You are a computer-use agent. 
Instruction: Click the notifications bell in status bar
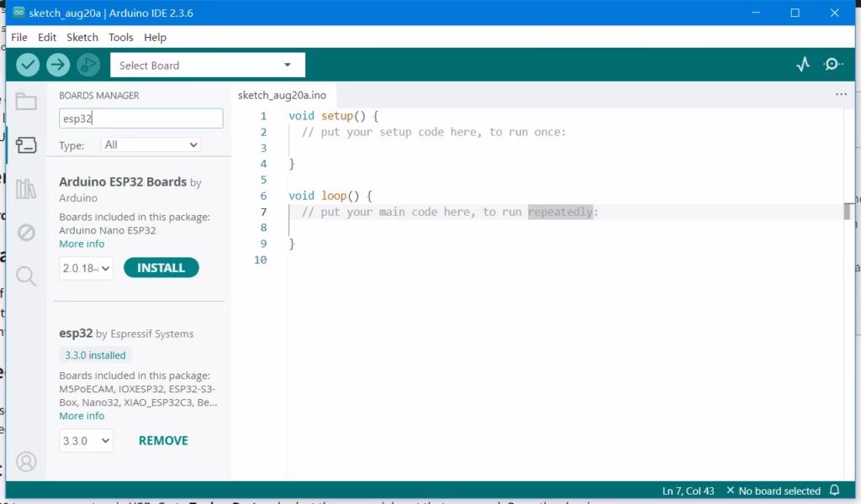point(835,491)
